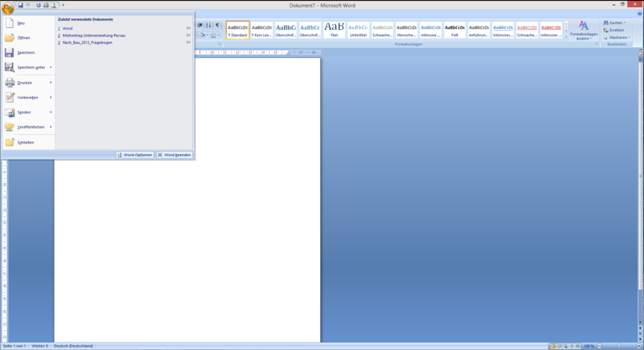This screenshot has width=644, height=350.
Task: Switch to Web Layout view icon
Action: (x=565, y=346)
